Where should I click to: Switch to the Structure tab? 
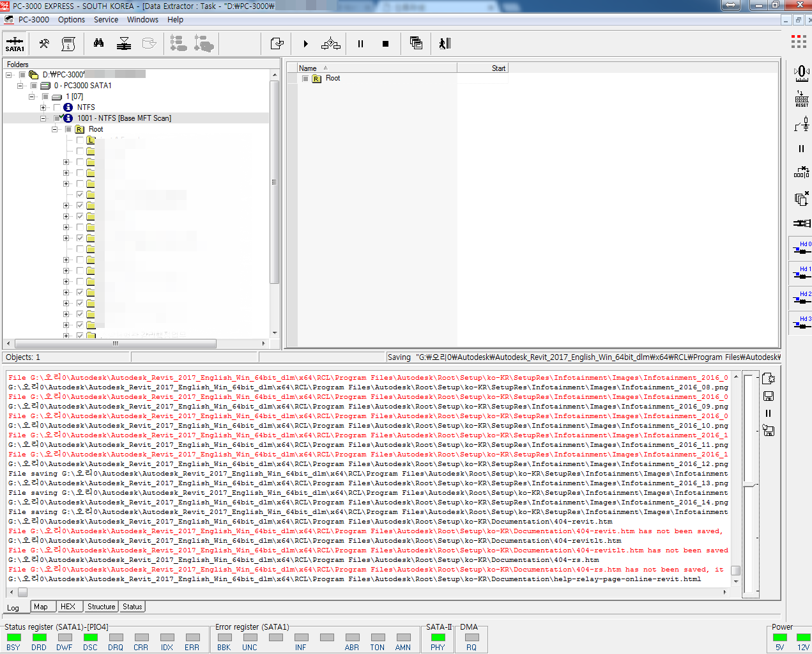[101, 607]
